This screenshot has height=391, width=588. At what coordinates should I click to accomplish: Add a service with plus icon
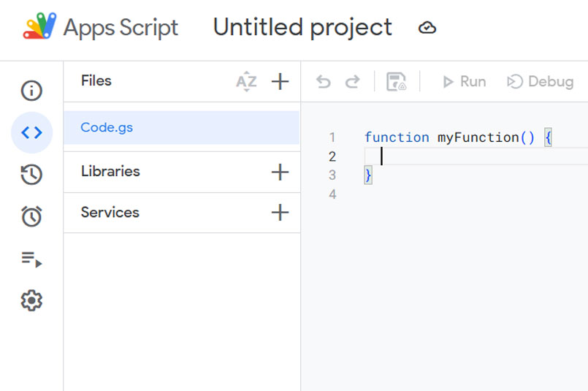tap(280, 213)
